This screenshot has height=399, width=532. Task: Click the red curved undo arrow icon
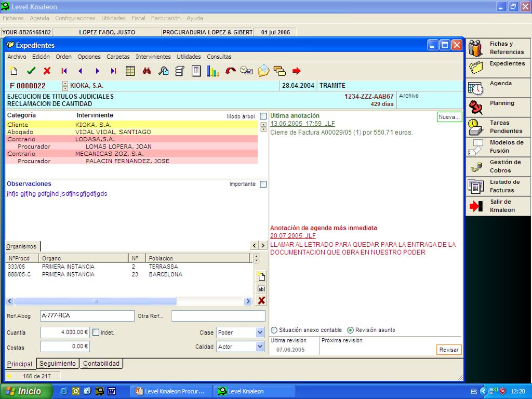point(230,71)
